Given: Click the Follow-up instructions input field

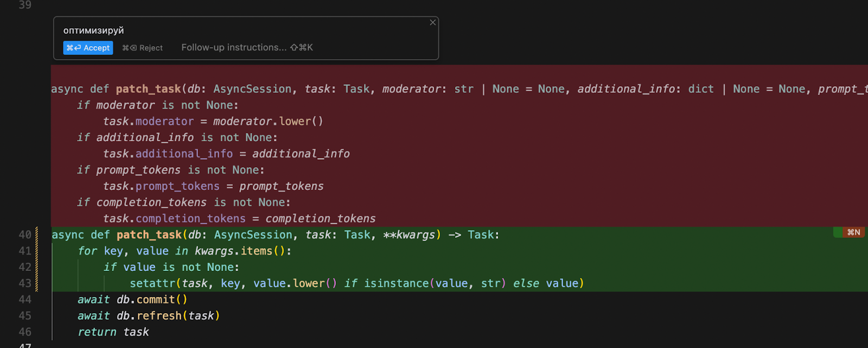Looking at the screenshot, I should pyautogui.click(x=247, y=48).
